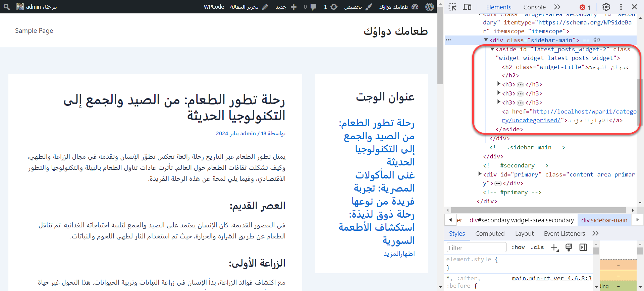This screenshot has width=644, height=291.
Task: Open WPCode in the admin bar
Action: [214, 7]
